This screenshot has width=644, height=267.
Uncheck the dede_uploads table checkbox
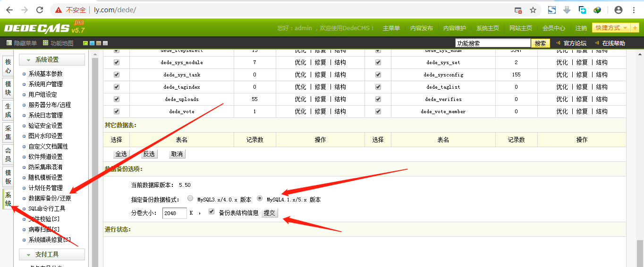coord(117,99)
